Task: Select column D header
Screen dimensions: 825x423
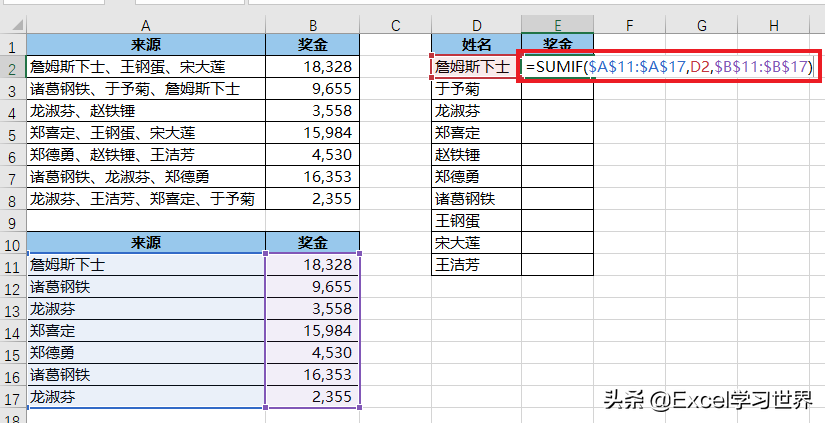Action: pos(477,25)
